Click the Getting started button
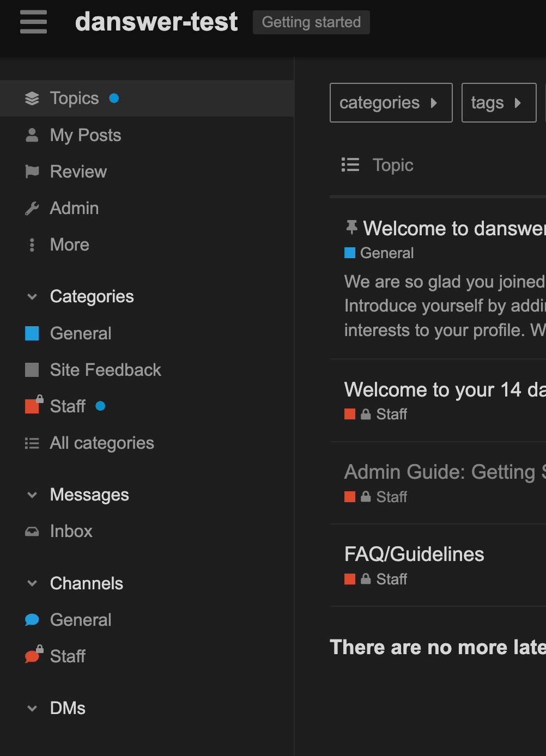This screenshot has height=756, width=546. (x=311, y=22)
